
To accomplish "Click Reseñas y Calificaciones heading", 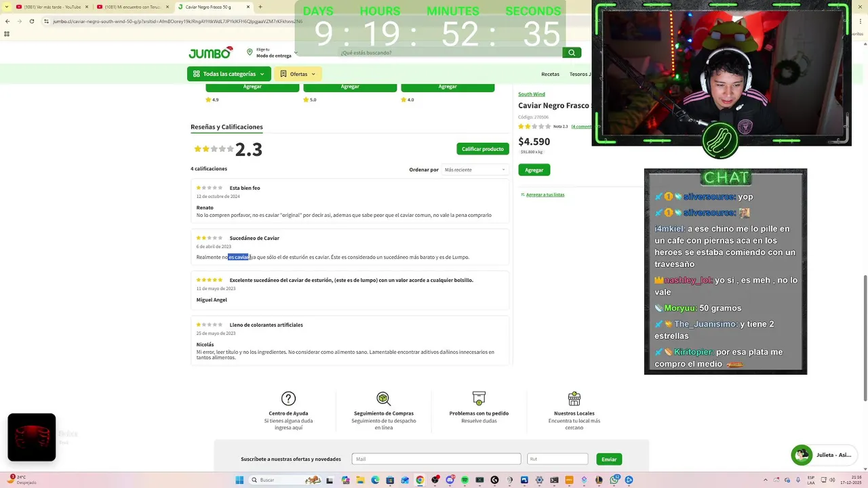I will (226, 127).
